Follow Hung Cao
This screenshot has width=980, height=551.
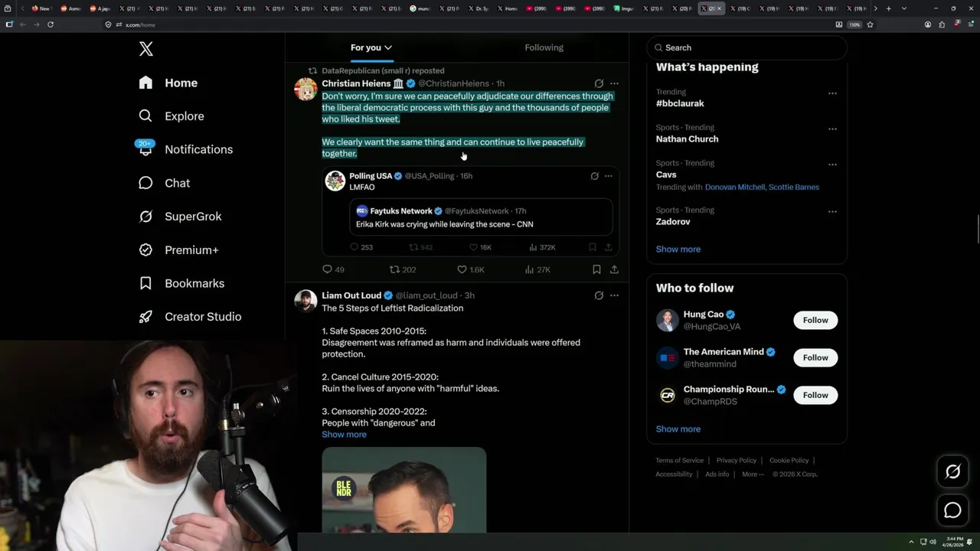coord(815,320)
